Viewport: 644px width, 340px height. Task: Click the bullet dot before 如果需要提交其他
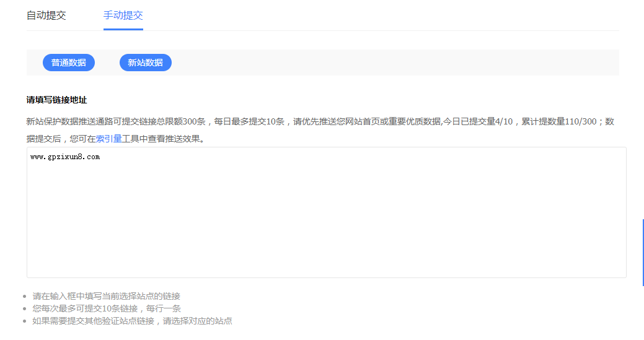click(x=24, y=321)
